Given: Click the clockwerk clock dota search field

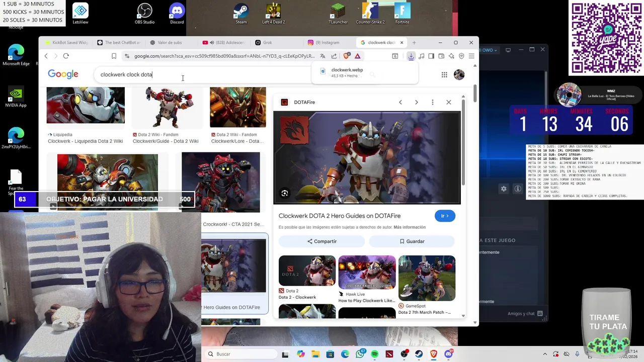Looking at the screenshot, I should (x=201, y=74).
